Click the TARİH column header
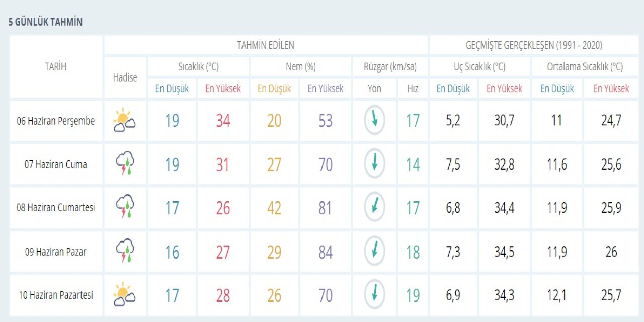The height and width of the screenshot is (322, 644). [55, 66]
